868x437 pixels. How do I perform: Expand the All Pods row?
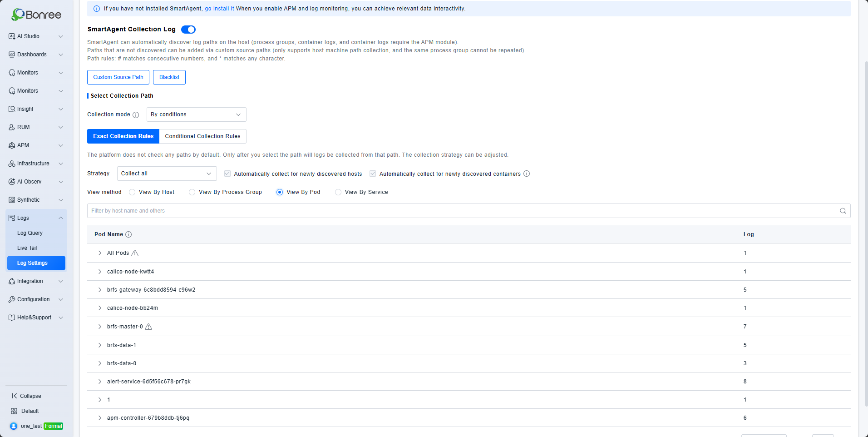tap(100, 253)
